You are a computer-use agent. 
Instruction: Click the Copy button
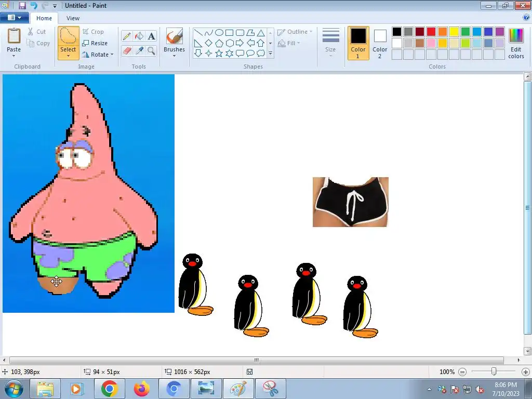pyautogui.click(x=38, y=43)
